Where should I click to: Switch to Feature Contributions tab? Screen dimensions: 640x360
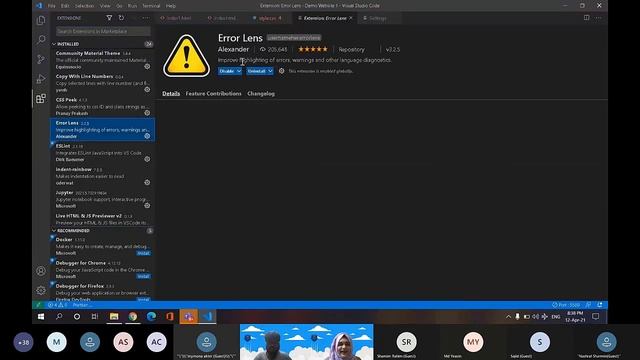tap(213, 93)
